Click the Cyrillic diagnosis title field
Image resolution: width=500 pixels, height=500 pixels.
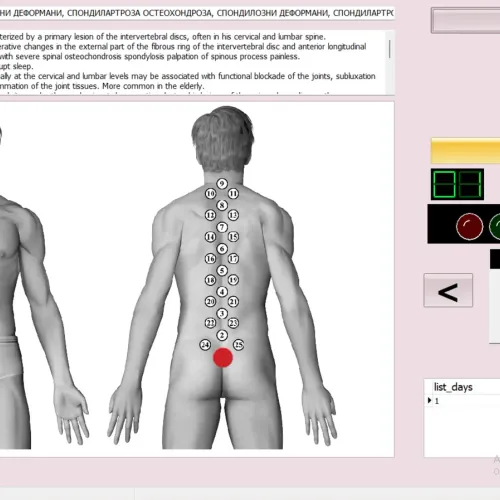pyautogui.click(x=197, y=13)
